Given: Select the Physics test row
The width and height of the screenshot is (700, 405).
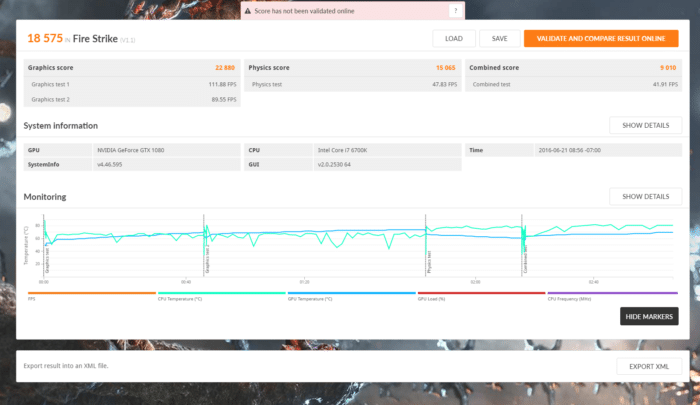Looking at the screenshot, I should (x=353, y=84).
